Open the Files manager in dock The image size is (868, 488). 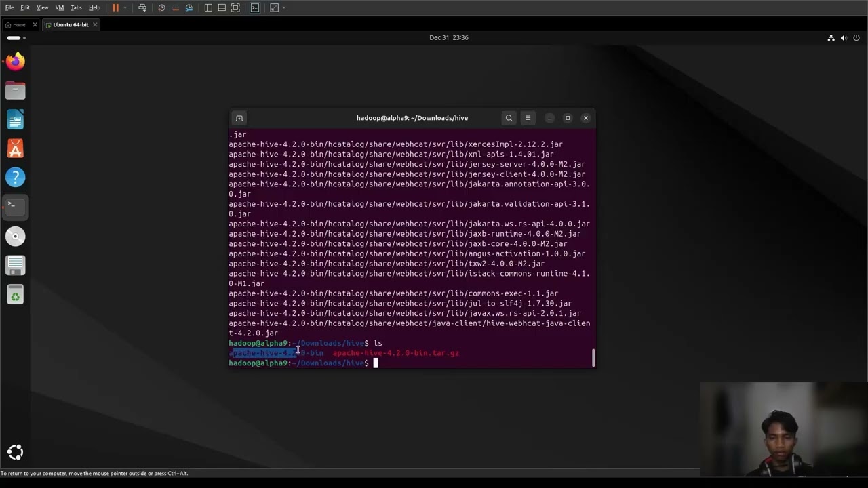(16, 91)
